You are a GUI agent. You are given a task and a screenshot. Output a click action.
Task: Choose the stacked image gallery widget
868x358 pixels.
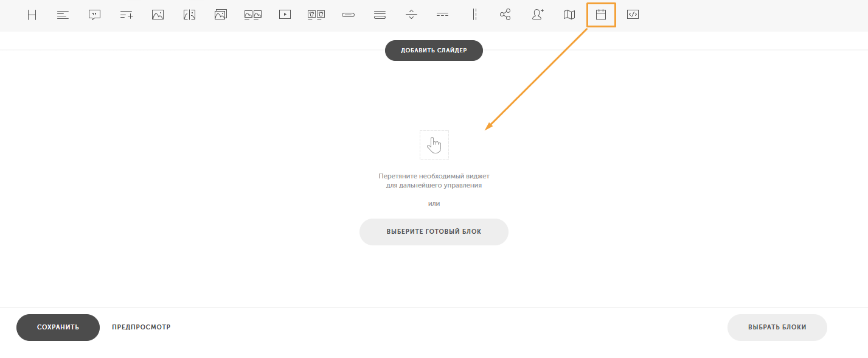pos(221,15)
